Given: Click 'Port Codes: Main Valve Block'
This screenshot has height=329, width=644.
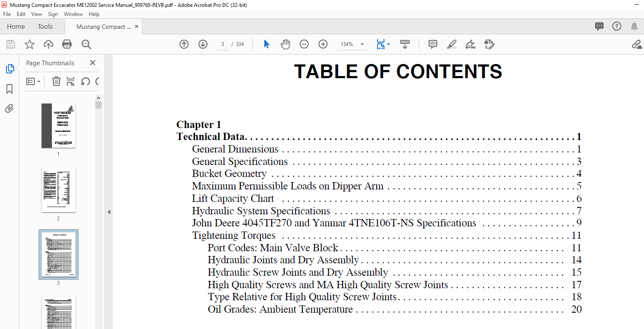Looking at the screenshot, I should click(x=273, y=248).
